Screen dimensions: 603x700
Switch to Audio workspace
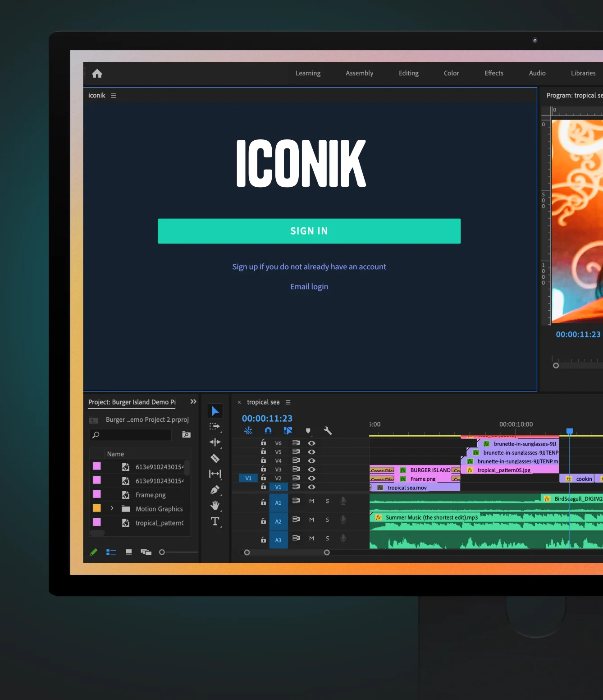(x=537, y=73)
